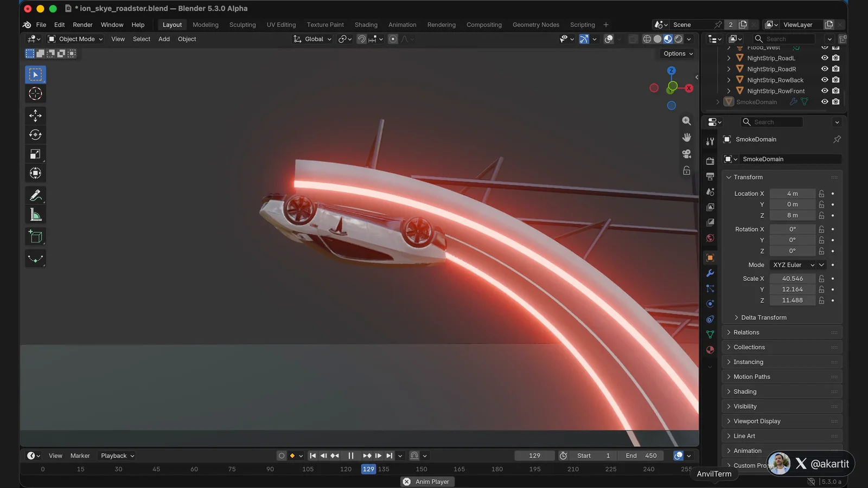Select the Transform tool
Viewport: 868px width, 488px height.
click(35, 173)
